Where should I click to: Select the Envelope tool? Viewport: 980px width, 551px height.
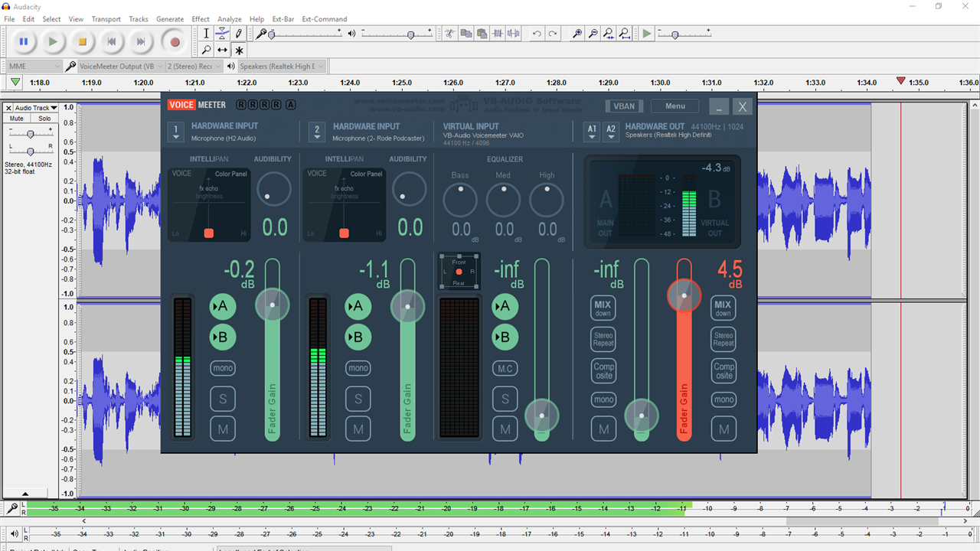coord(222,34)
